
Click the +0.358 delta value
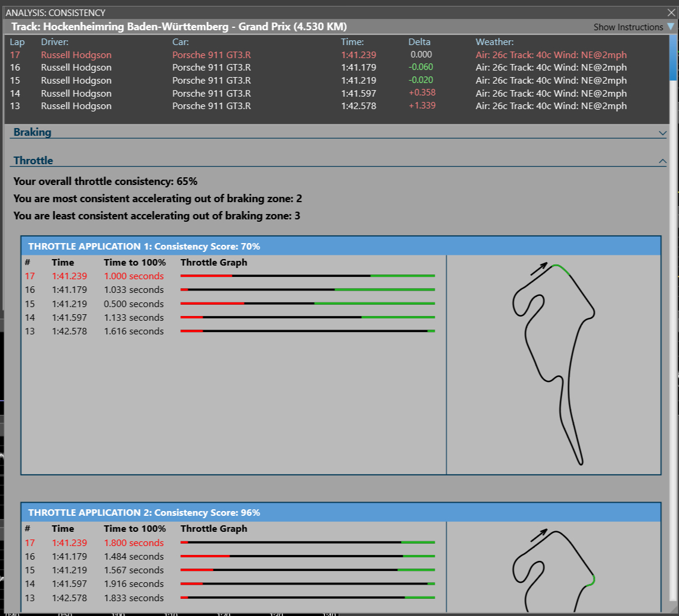[x=422, y=92]
